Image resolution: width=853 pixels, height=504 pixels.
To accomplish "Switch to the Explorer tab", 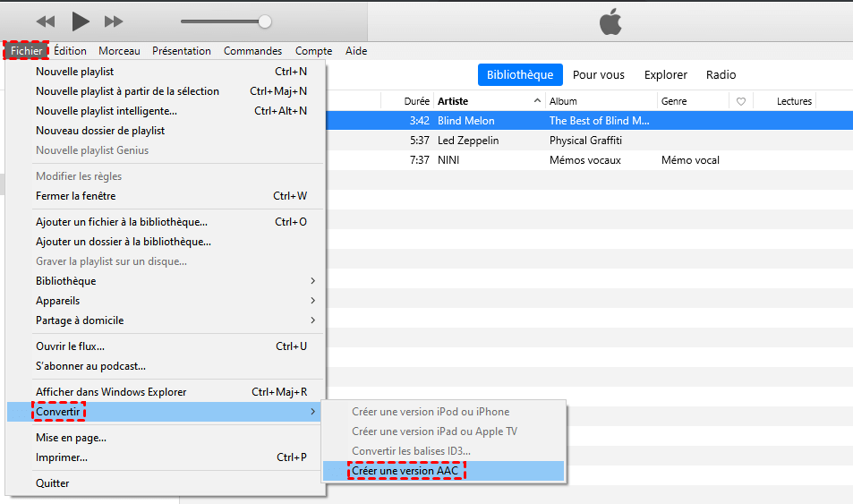I will pyautogui.click(x=666, y=74).
